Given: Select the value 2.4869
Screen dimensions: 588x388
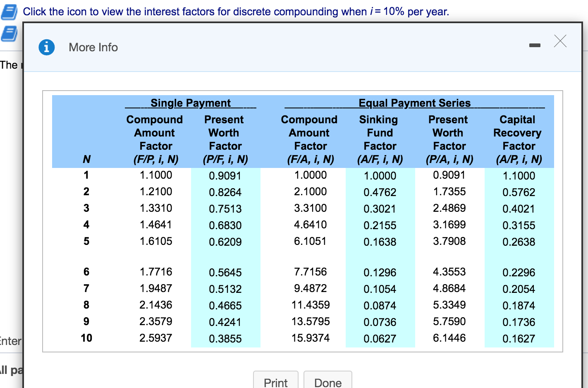Looking at the screenshot, I should click(x=449, y=208).
